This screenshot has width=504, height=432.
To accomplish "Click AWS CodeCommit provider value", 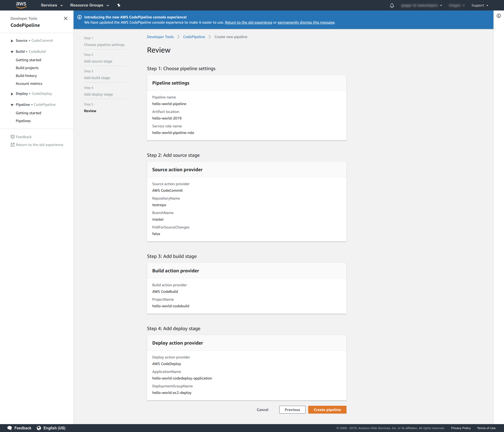I will coord(167,190).
